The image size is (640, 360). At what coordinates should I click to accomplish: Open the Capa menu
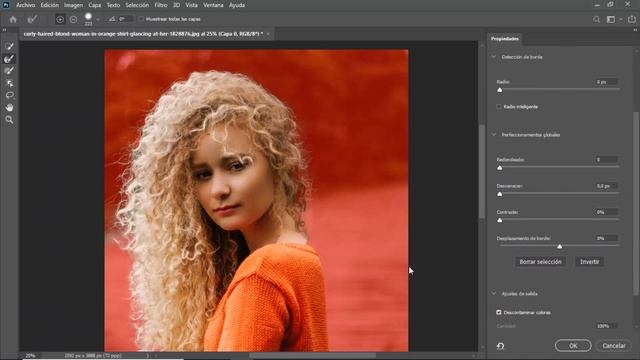coord(95,5)
